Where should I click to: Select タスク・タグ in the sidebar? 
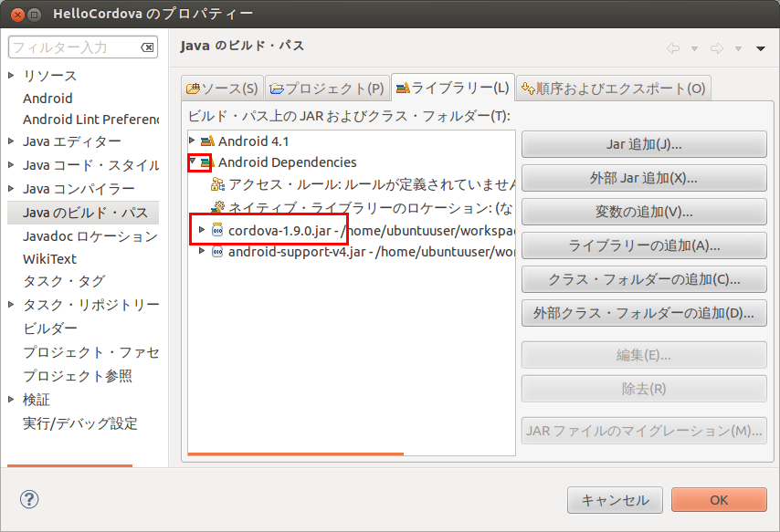pyautogui.click(x=64, y=281)
